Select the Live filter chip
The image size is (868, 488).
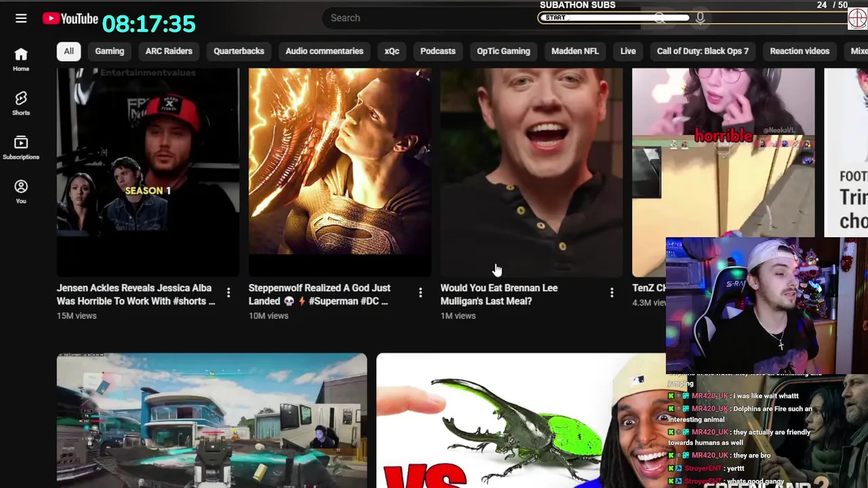coord(628,51)
